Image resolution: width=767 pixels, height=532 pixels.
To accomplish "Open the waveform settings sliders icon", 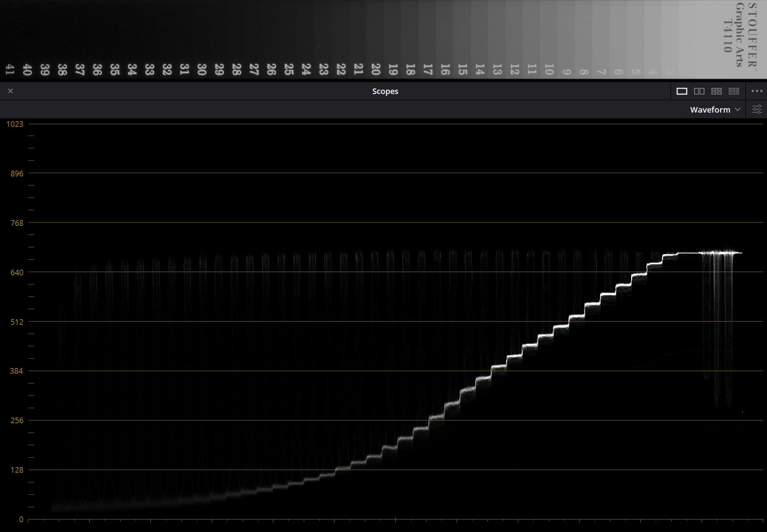I will click(757, 109).
